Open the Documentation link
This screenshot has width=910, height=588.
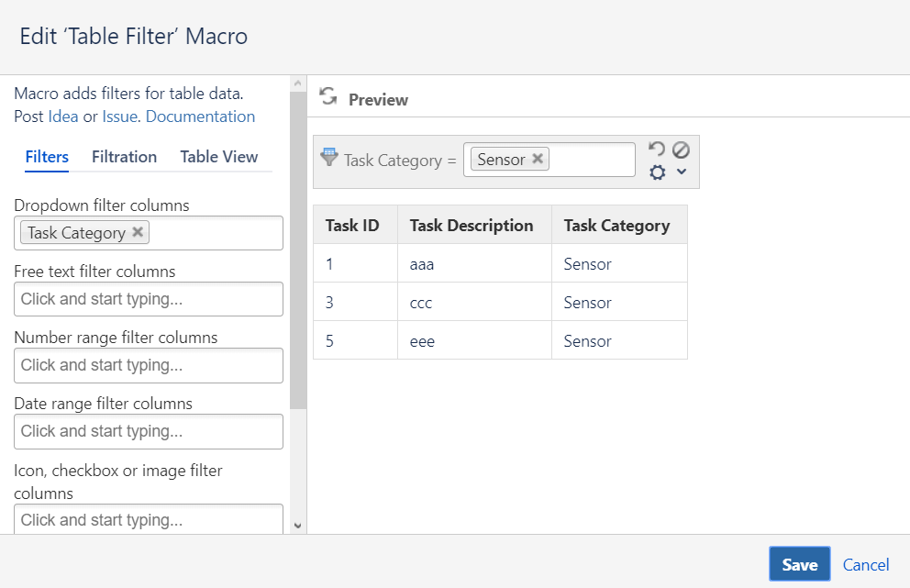(x=200, y=116)
